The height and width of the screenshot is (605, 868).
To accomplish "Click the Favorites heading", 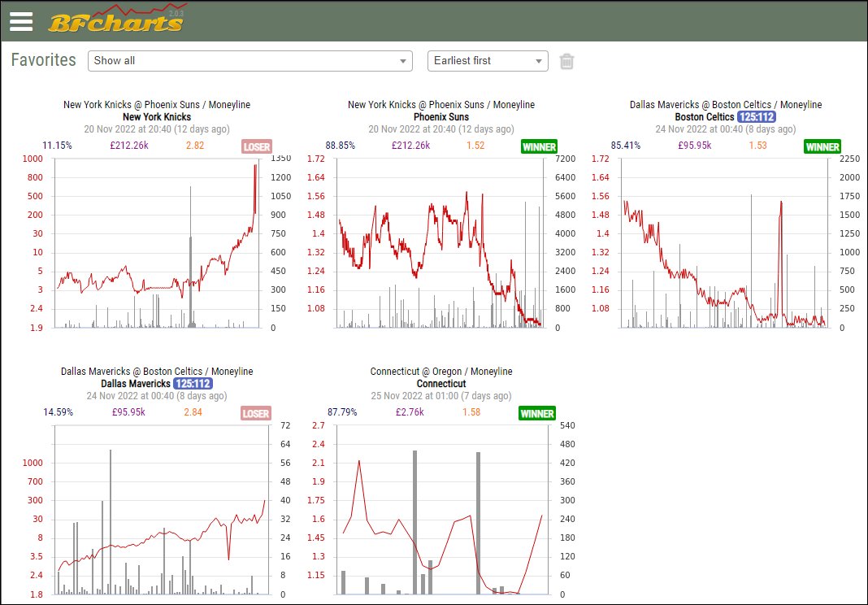I will coord(42,59).
